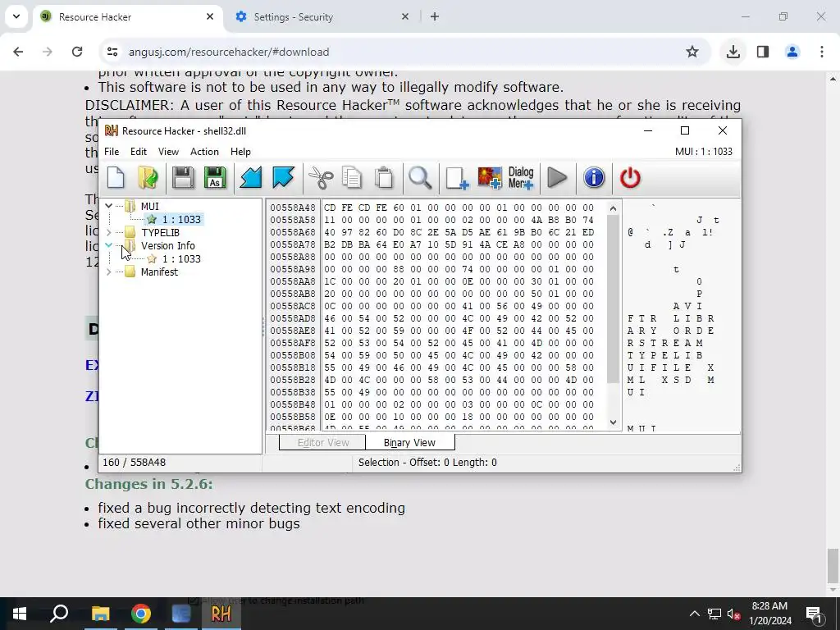Viewport: 840px width, 630px height.
Task: Toggle the Chrome side panel icon
Action: click(763, 52)
